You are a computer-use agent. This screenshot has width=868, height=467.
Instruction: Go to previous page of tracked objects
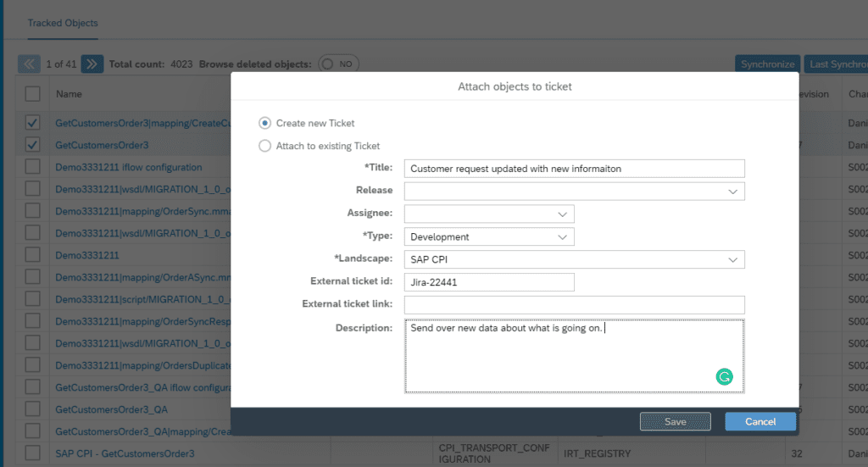[x=29, y=64]
